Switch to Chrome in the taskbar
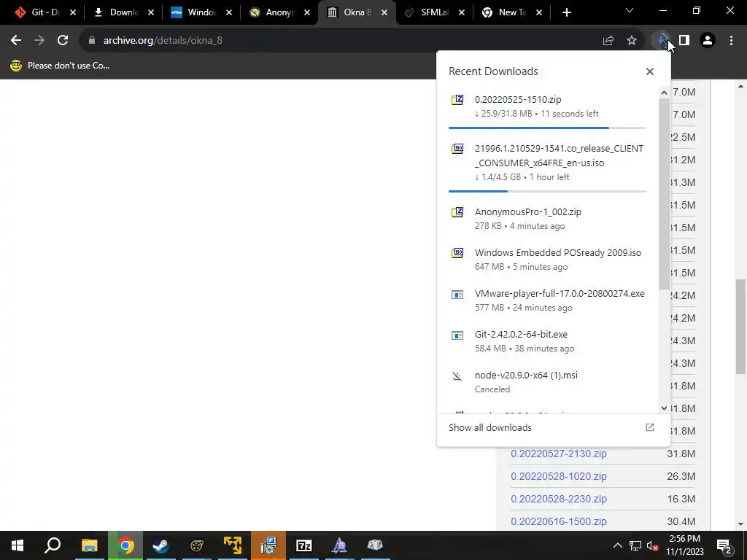Image resolution: width=747 pixels, height=560 pixels. pyautogui.click(x=125, y=545)
